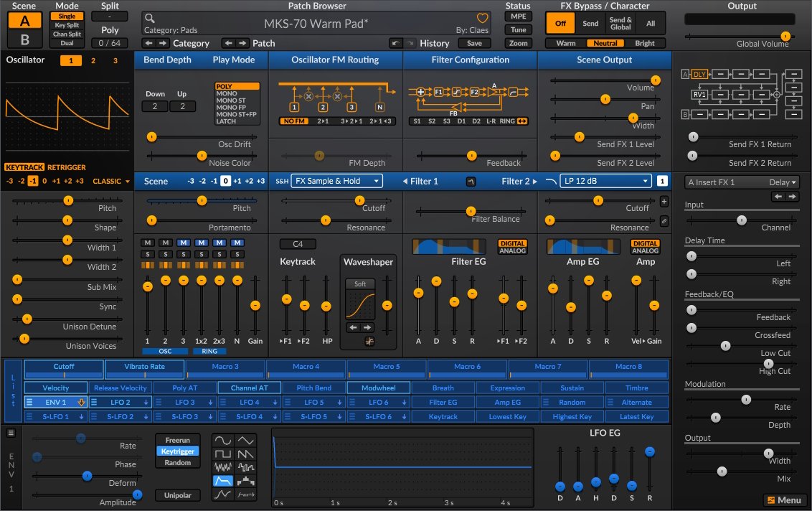812x511 pixels.
Task: Click the next patch arrow
Action: click(244, 43)
